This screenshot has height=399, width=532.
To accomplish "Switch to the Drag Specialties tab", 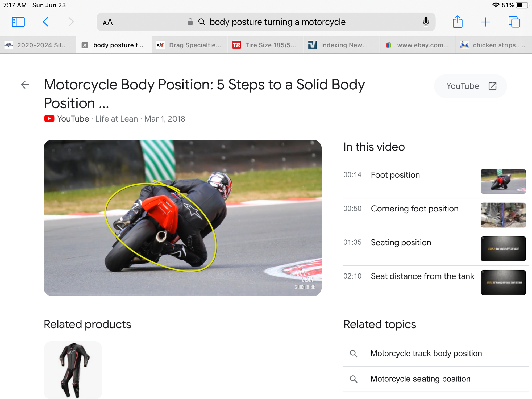I will [190, 45].
